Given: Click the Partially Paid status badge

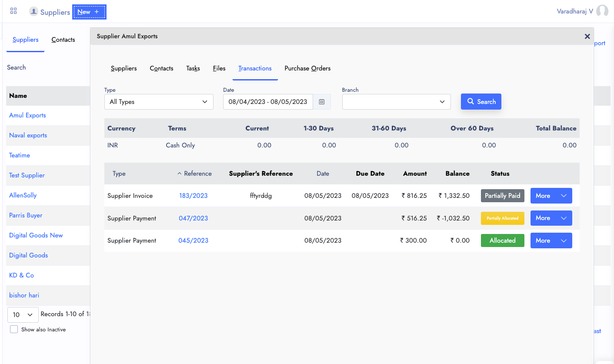Looking at the screenshot, I should tap(503, 196).
